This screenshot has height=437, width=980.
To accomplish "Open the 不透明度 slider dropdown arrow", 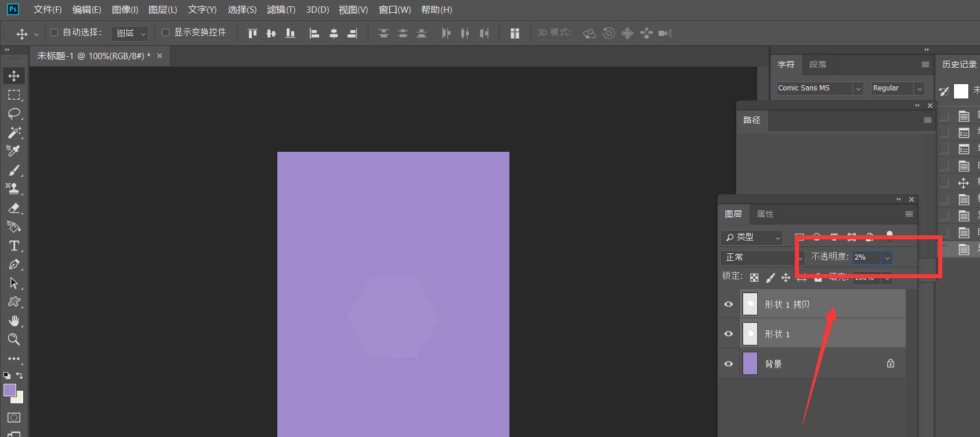I will [x=887, y=257].
